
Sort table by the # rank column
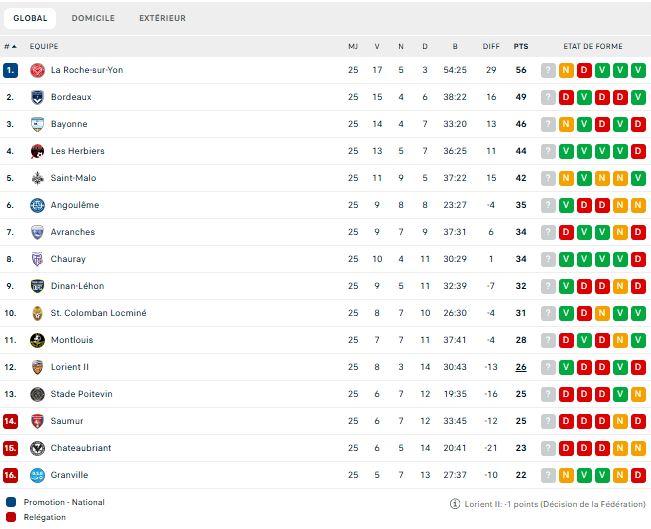click(10, 46)
